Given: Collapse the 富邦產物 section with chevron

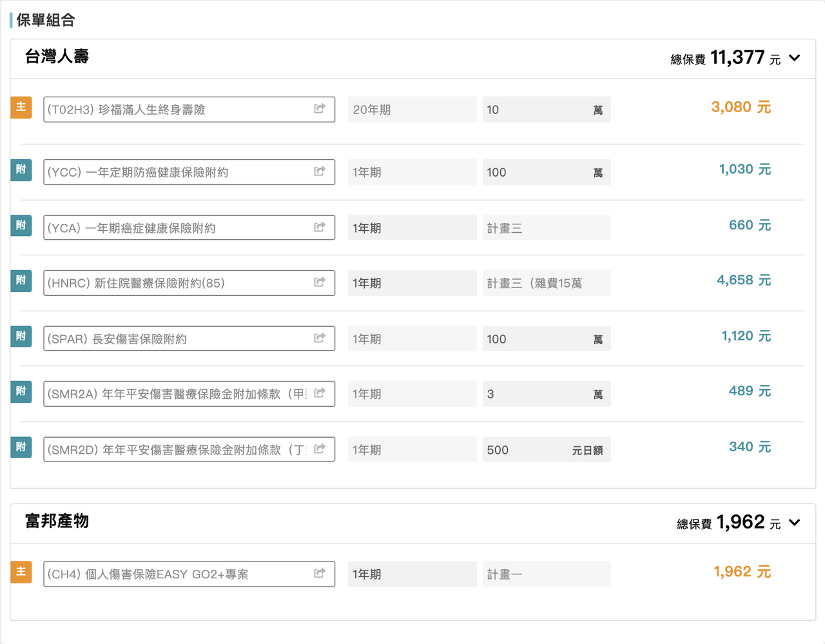Looking at the screenshot, I should (x=795, y=523).
